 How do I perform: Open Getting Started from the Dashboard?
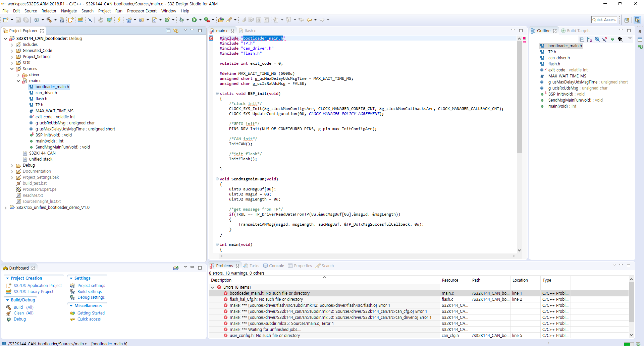point(91,313)
